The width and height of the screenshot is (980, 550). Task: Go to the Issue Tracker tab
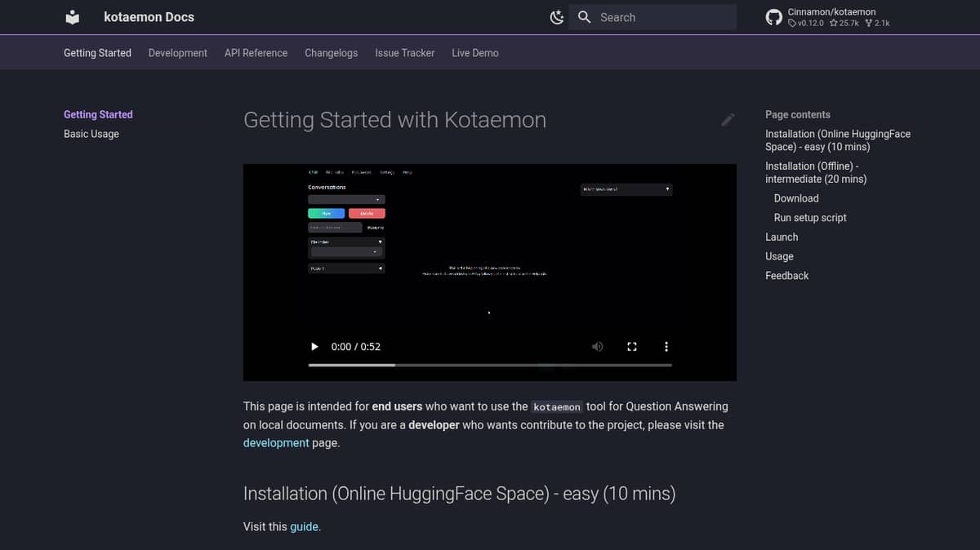(x=405, y=53)
